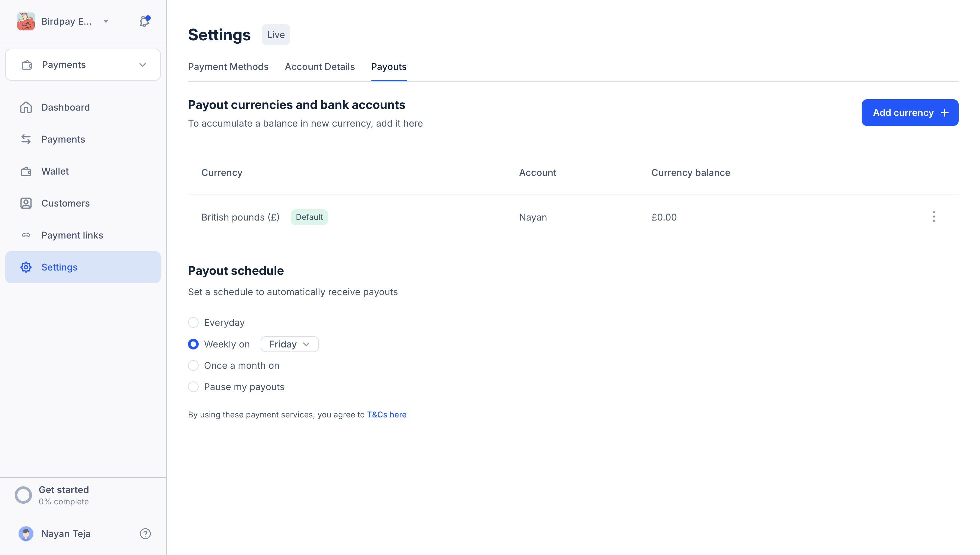Select the Everyday payout option
This screenshot has width=980, height=555.
[193, 322]
